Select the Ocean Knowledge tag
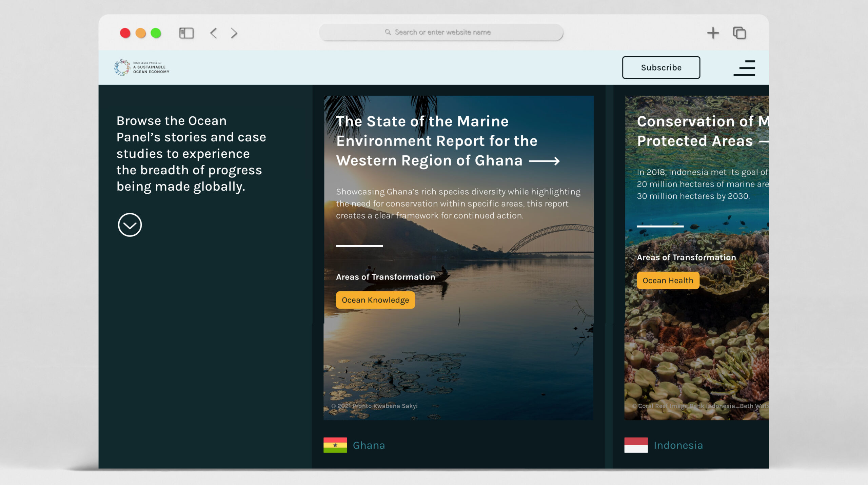This screenshot has width=868, height=485. (375, 299)
